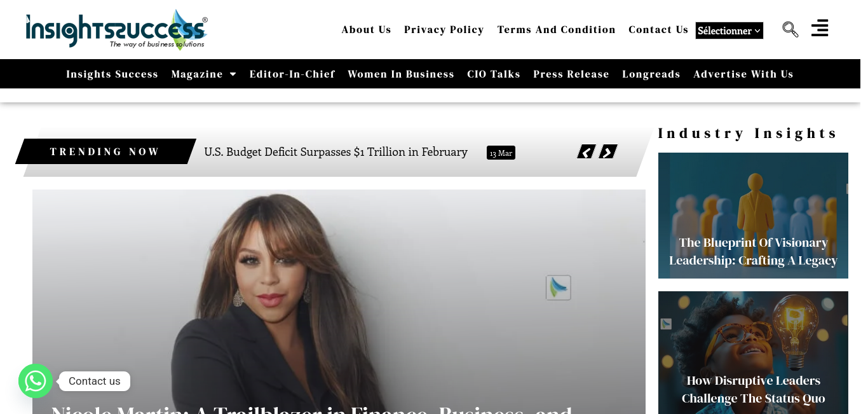Go to previous trending headline arrow
This screenshot has width=868, height=414.
pyautogui.click(x=587, y=151)
